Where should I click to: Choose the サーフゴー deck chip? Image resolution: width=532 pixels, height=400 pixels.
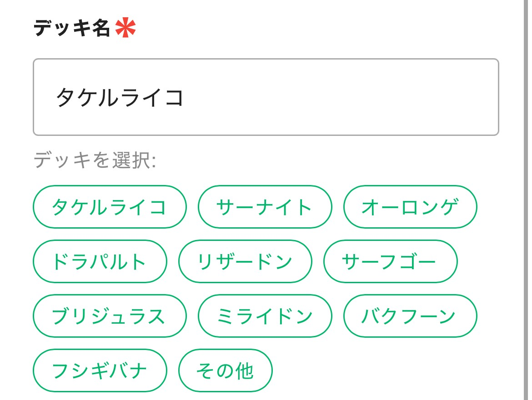[390, 262]
